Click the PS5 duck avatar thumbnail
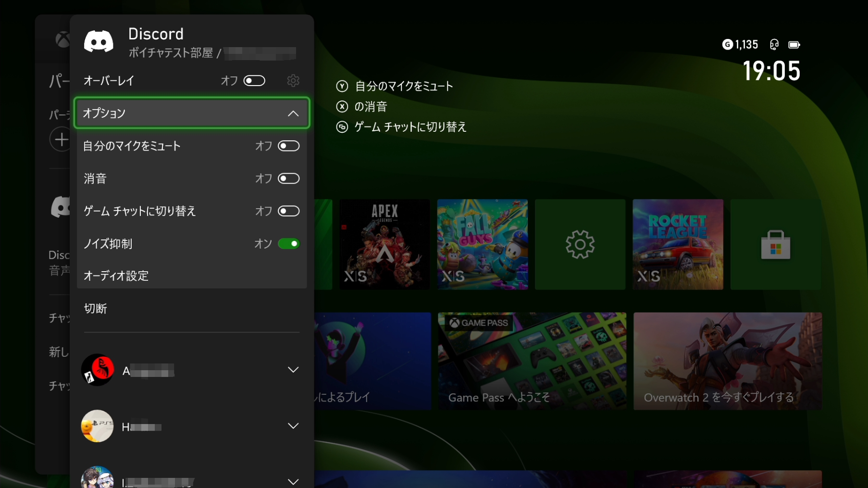The width and height of the screenshot is (868, 488). tap(97, 425)
